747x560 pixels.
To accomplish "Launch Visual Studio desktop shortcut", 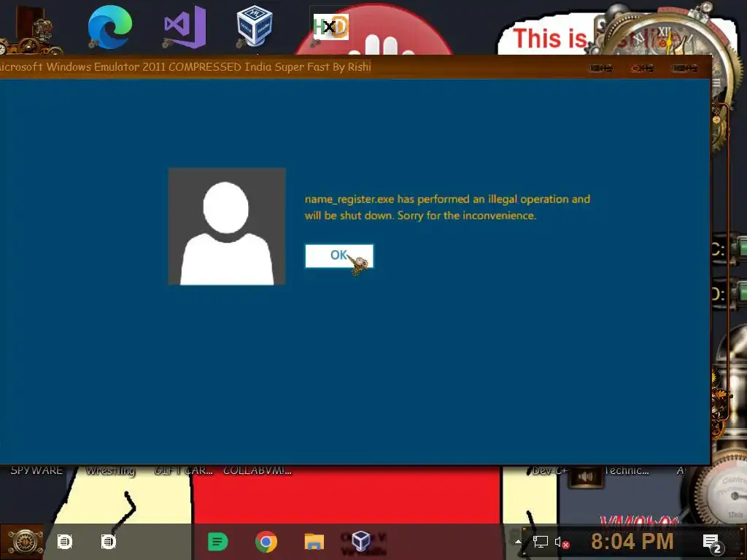I will coord(185,27).
